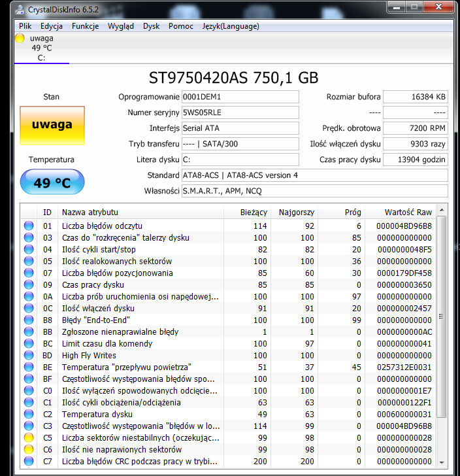Click the 'Nazwa atrybutu' column header
Image resolution: width=460 pixels, height=476 pixels.
[140, 212]
